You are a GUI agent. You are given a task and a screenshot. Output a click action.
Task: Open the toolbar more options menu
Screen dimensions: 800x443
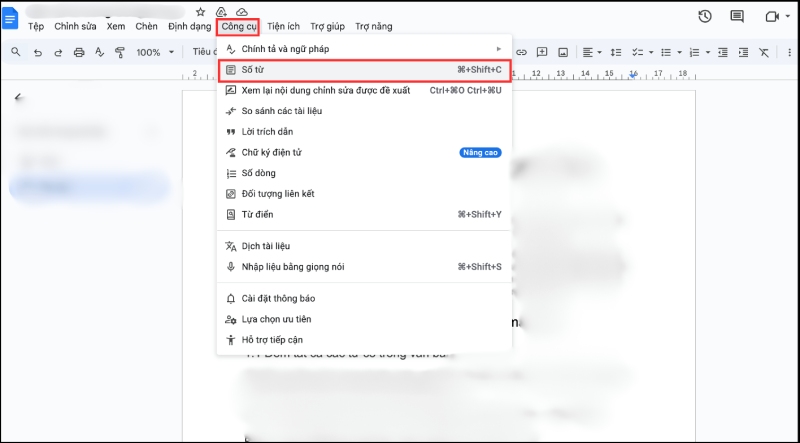[789, 52]
